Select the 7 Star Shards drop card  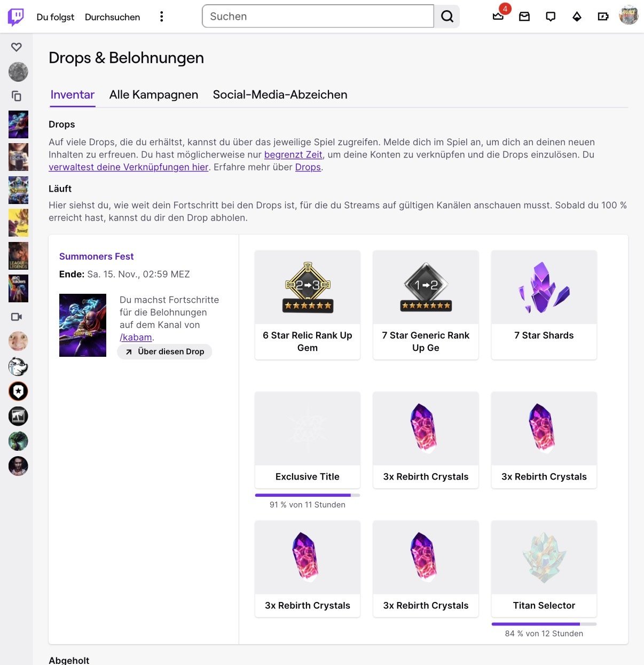(x=544, y=305)
